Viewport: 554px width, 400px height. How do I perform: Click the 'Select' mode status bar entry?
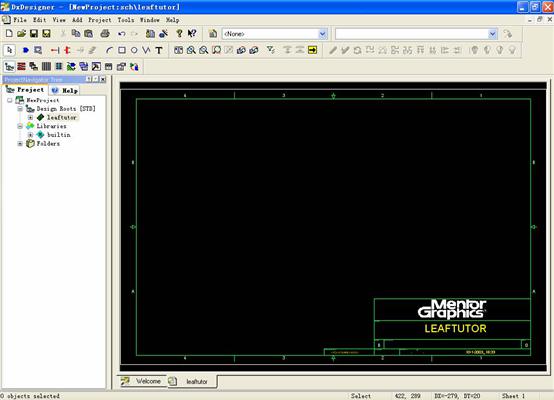(x=361, y=396)
